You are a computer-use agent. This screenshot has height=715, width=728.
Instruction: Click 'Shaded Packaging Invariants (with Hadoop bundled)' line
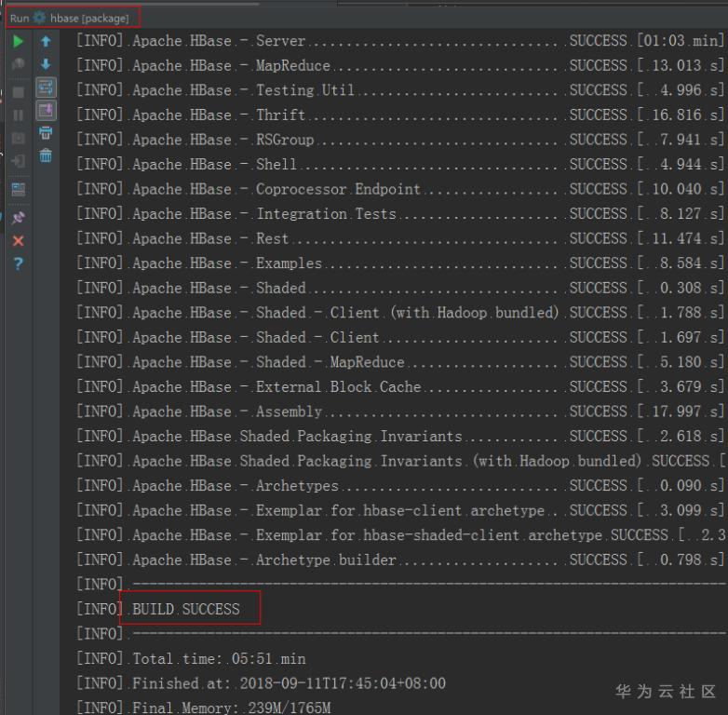[402, 461]
